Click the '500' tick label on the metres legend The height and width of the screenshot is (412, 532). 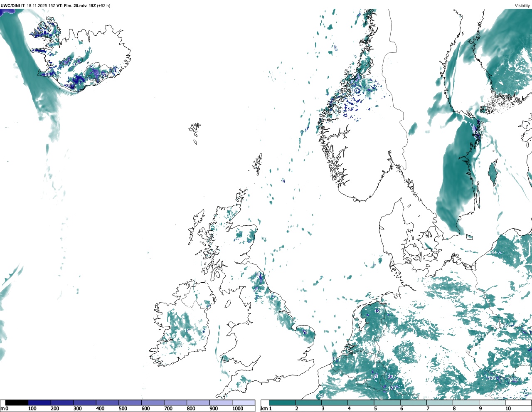point(123,409)
